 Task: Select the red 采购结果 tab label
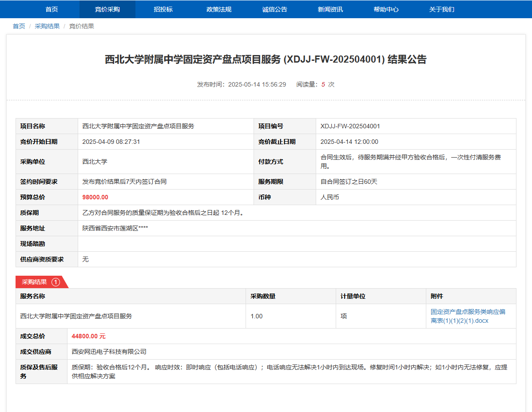35,282
